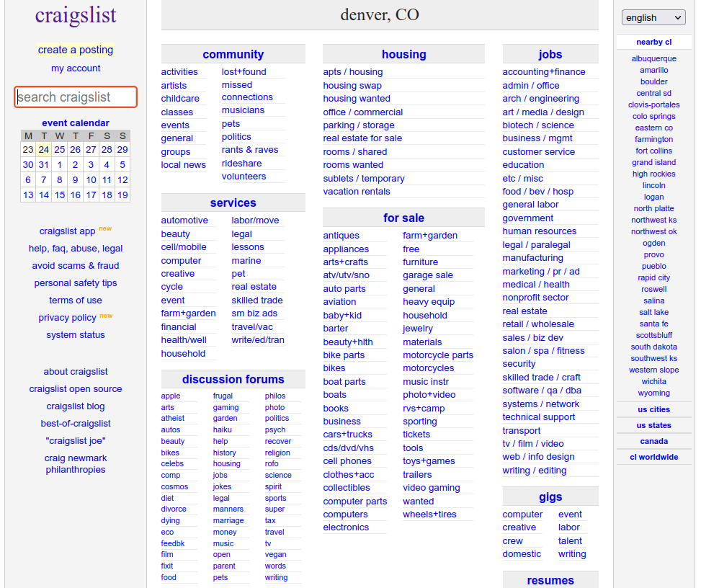Open the craigslist blog
Viewport: 701px width, 588px height.
[76, 406]
